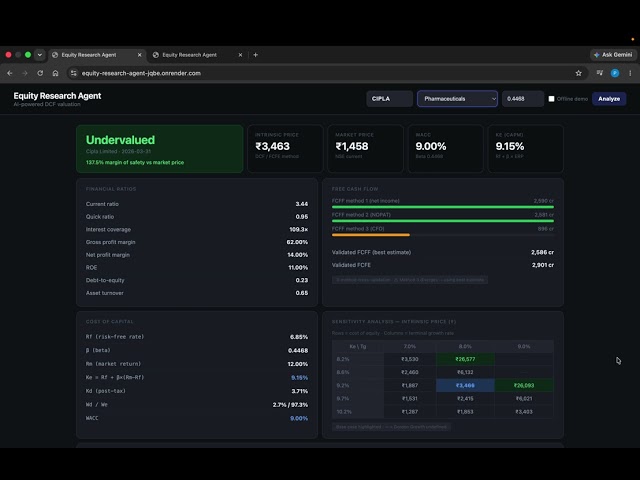Screen dimensions: 640x480
Task: Reload the page with the refresh icon
Action: (x=40, y=73)
